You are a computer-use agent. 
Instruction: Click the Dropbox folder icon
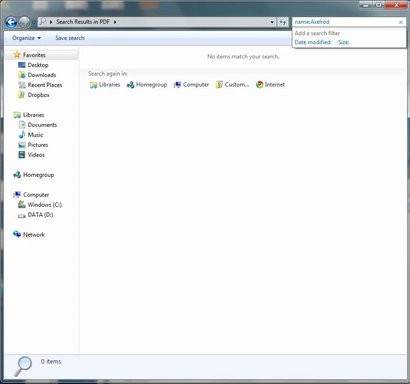(22, 95)
